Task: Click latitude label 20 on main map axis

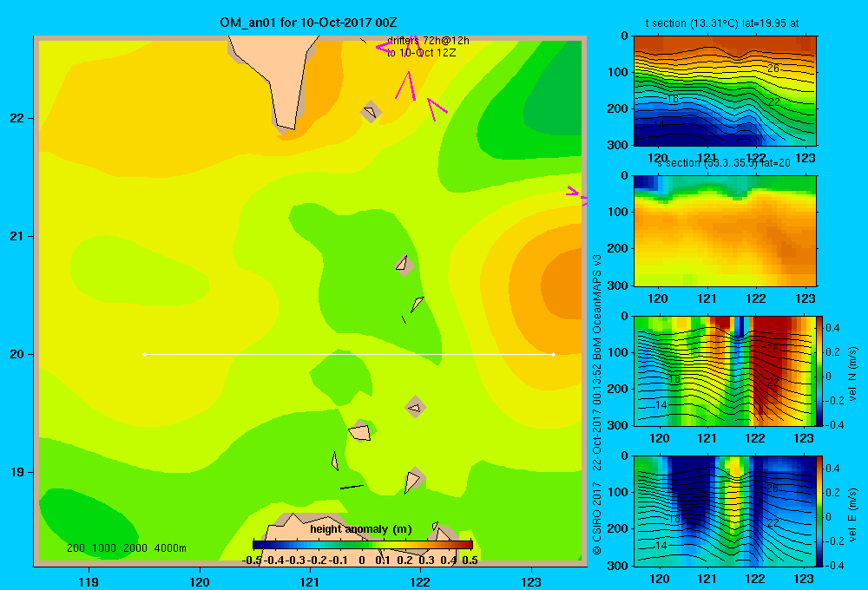Action: pos(17,354)
